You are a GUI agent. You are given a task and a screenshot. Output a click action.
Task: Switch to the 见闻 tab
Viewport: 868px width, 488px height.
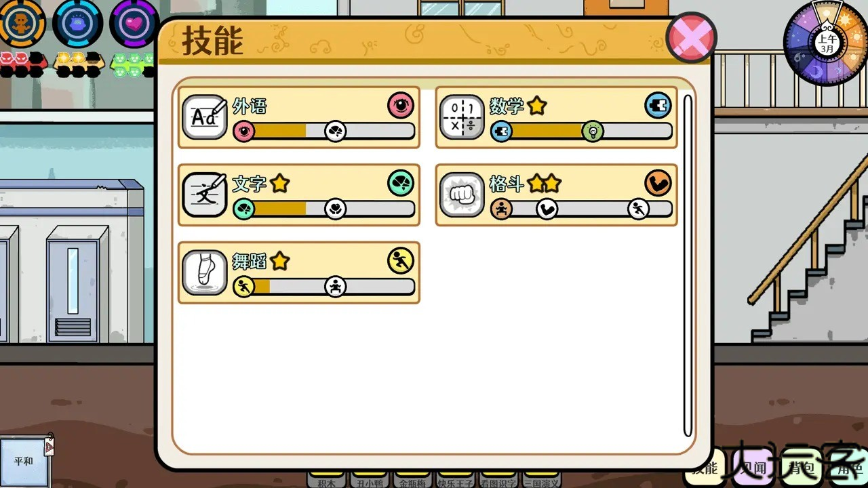753,468
